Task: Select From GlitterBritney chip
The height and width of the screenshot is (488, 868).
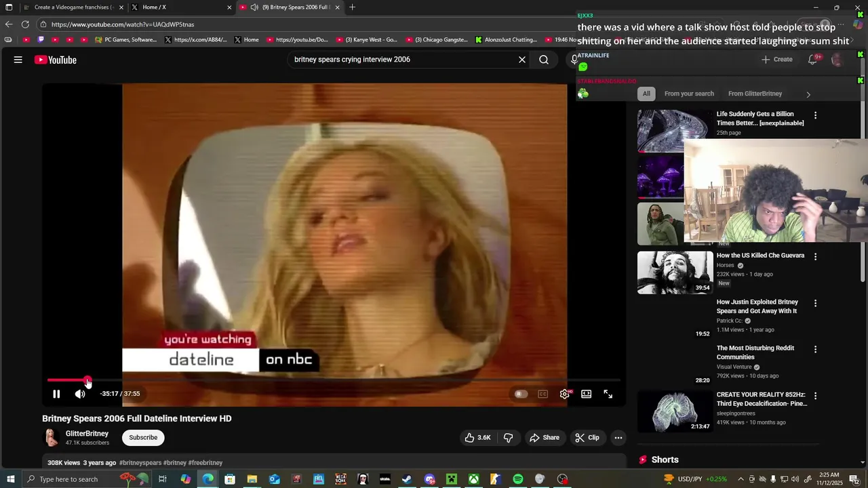Action: [x=755, y=94]
